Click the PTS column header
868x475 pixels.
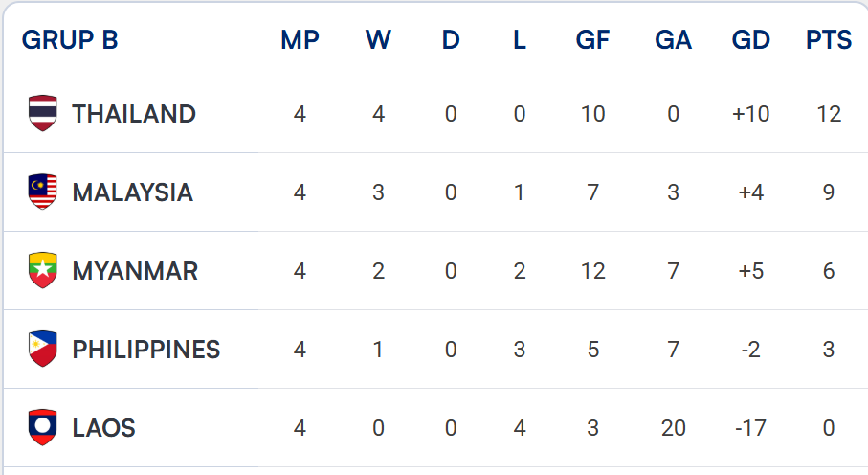tap(829, 40)
